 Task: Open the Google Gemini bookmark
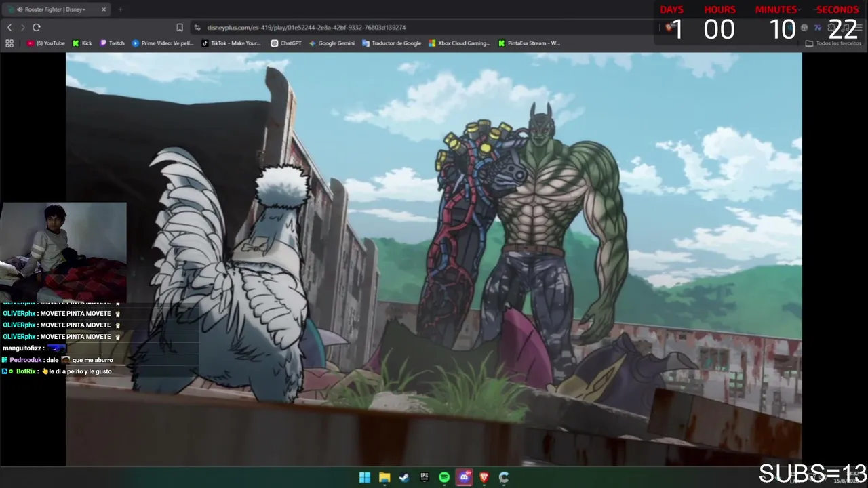coord(332,43)
